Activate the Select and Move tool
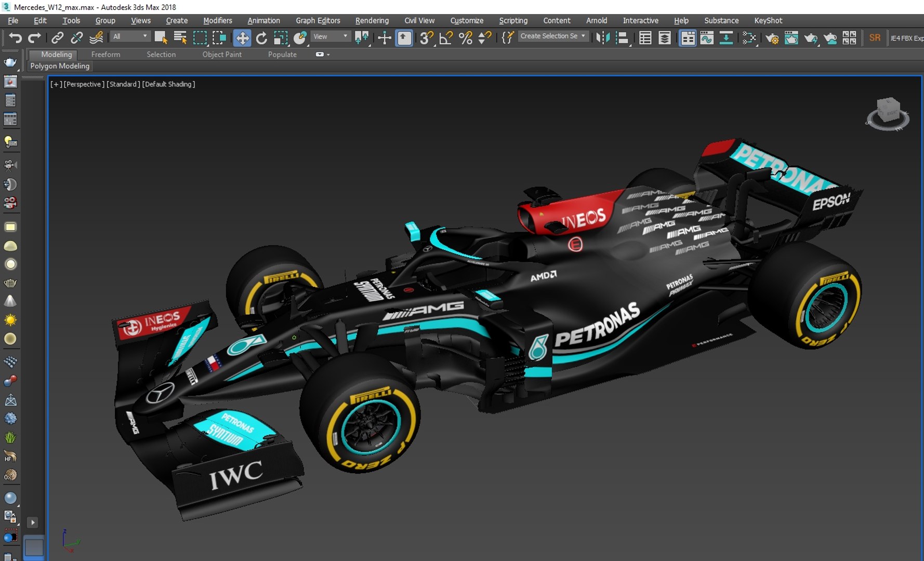The height and width of the screenshot is (561, 924). tap(242, 37)
